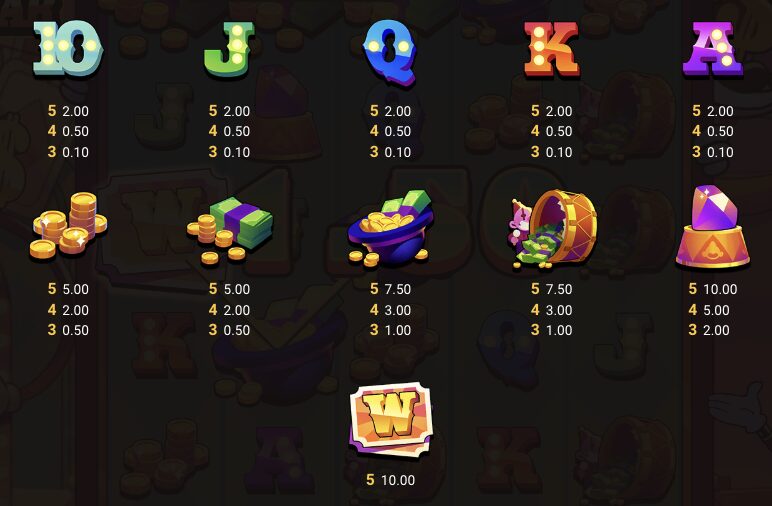Click the J symbol 5 pays 2.00
This screenshot has height=506, width=772.
(x=229, y=111)
